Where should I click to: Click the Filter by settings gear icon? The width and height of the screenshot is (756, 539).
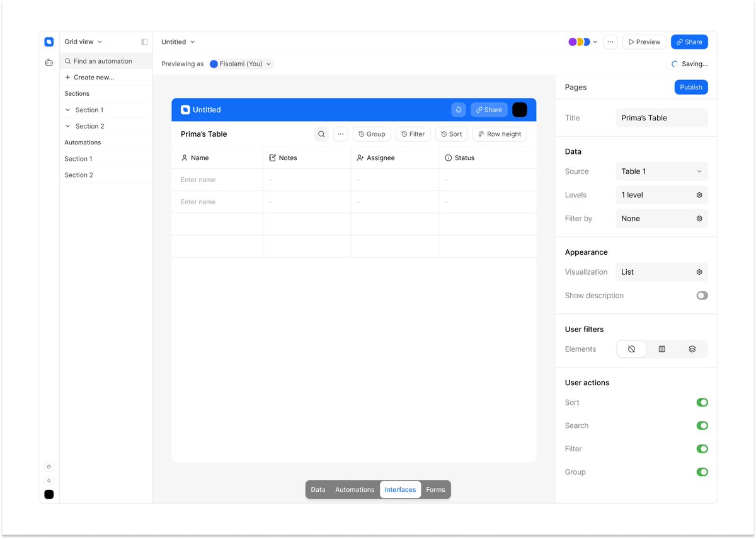pos(699,219)
